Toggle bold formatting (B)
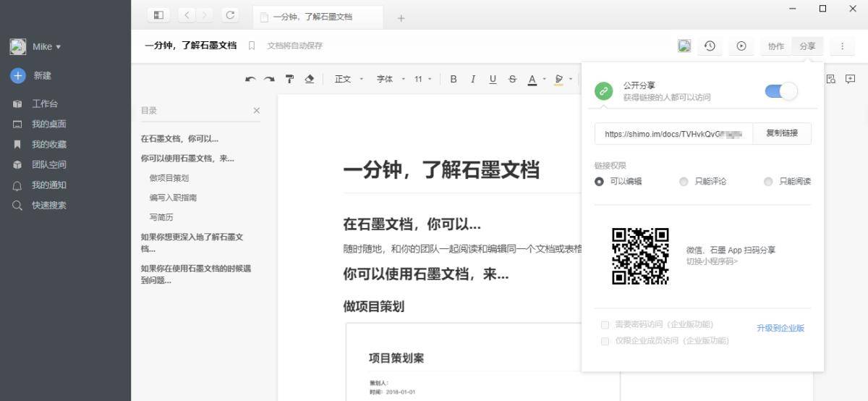This screenshot has height=401, width=868. 454,80
